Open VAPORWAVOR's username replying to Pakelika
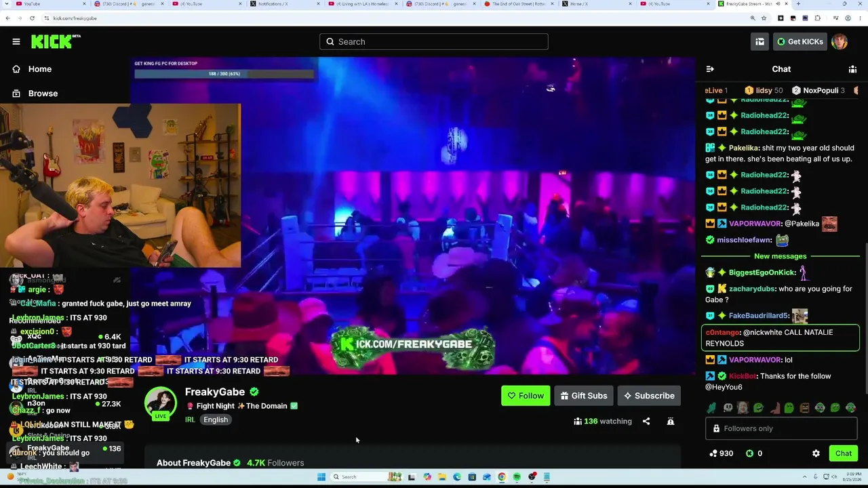868x488 pixels. [755, 224]
